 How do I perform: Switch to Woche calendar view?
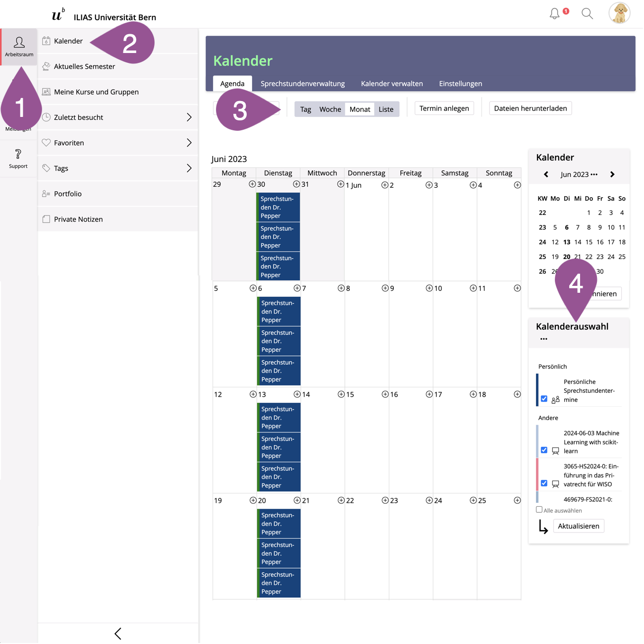tap(330, 109)
